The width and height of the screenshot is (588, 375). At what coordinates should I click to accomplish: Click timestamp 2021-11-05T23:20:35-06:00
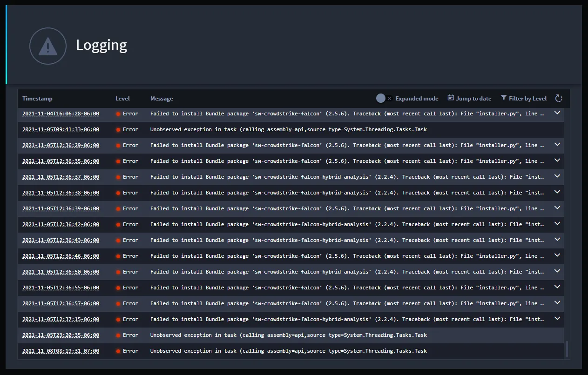61,335
